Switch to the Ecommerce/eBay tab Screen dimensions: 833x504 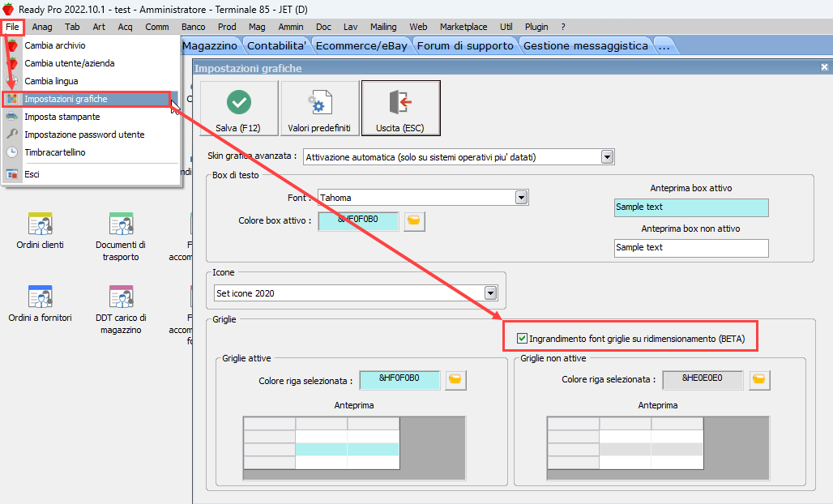(361, 45)
